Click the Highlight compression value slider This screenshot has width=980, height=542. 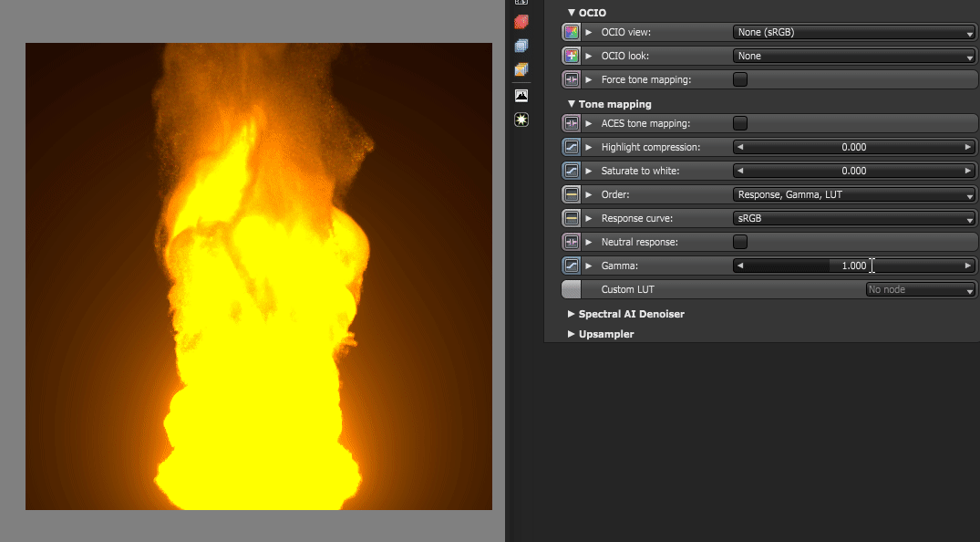(854, 147)
